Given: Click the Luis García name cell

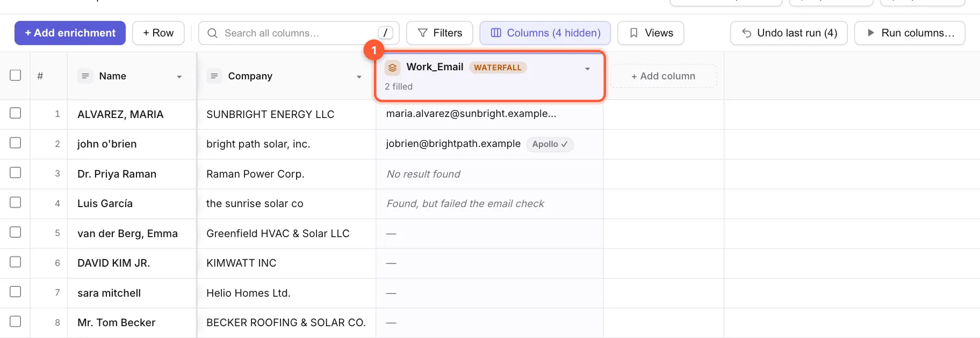Looking at the screenshot, I should coord(132,204).
